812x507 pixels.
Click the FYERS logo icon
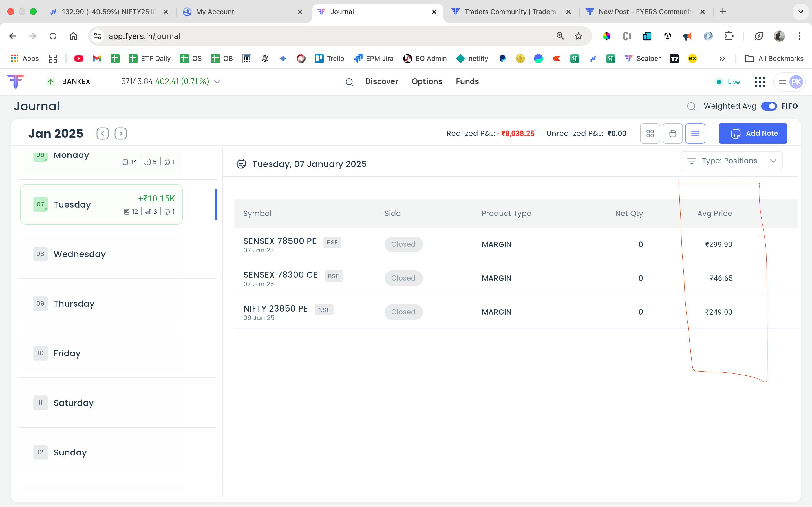tap(16, 81)
